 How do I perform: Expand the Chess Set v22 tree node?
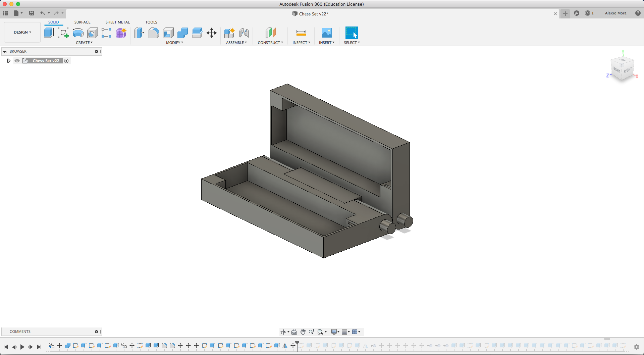(9, 61)
